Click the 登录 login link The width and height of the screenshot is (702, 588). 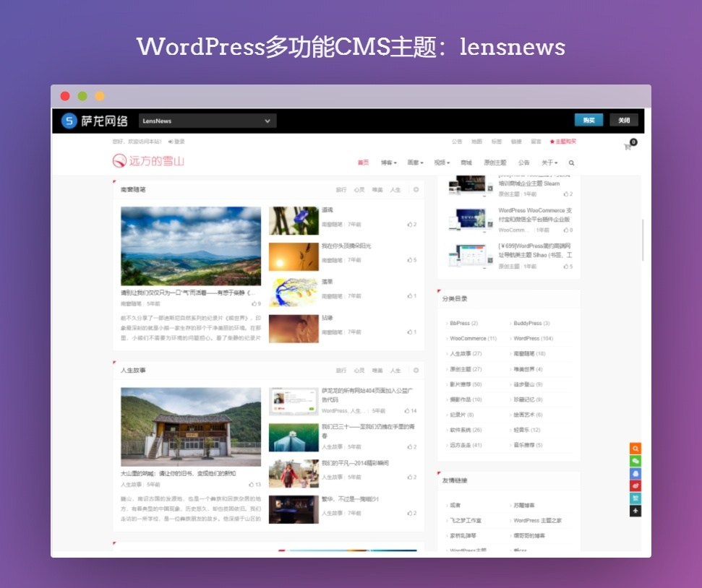point(176,142)
